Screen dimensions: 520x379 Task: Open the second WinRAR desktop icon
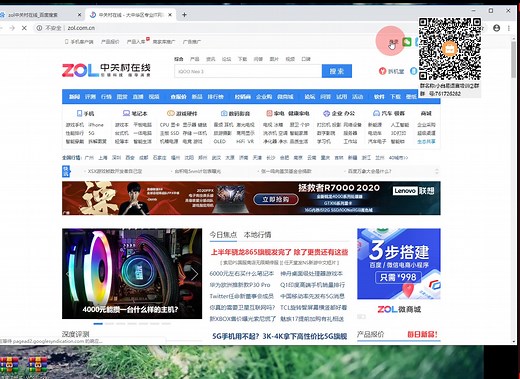coord(37,365)
